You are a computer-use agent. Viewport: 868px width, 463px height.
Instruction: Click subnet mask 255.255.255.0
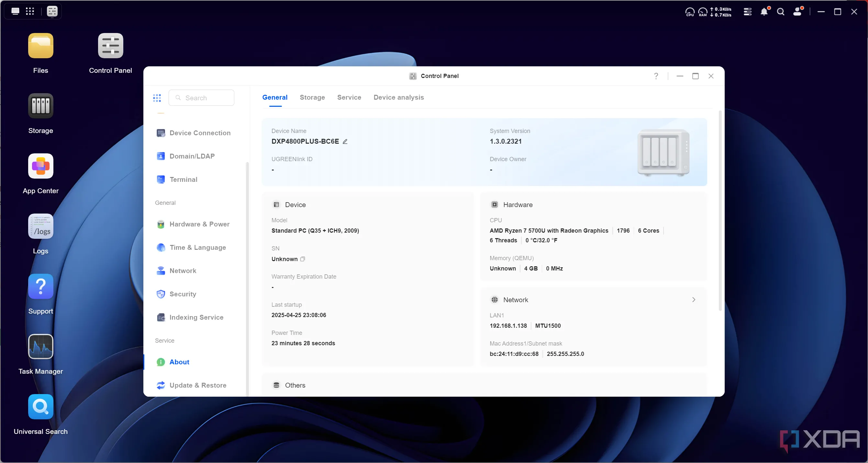click(565, 354)
